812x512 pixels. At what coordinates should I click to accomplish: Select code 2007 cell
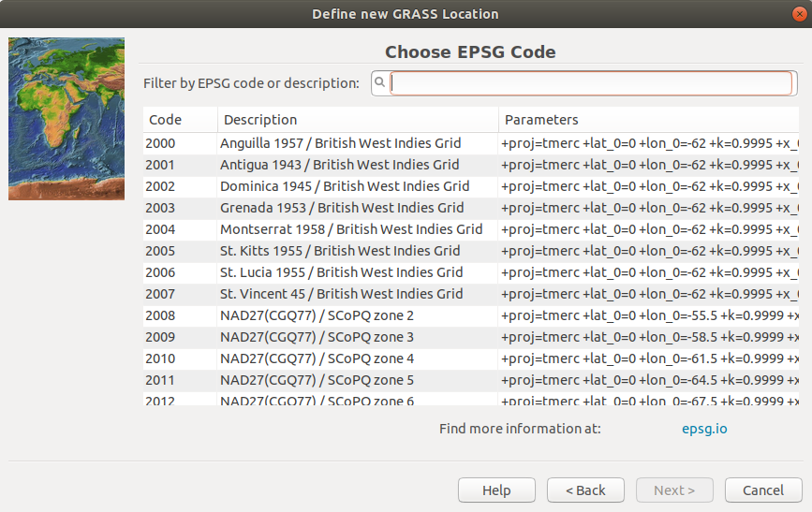pyautogui.click(x=180, y=294)
